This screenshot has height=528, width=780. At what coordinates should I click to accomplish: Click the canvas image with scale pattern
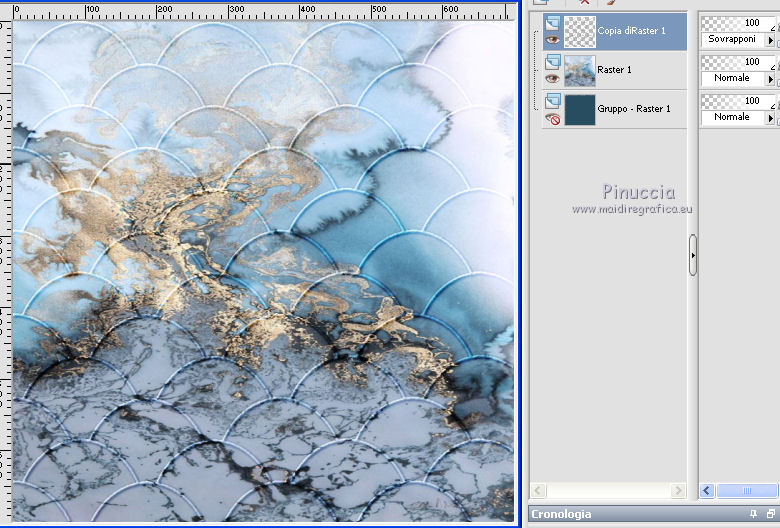(x=263, y=271)
